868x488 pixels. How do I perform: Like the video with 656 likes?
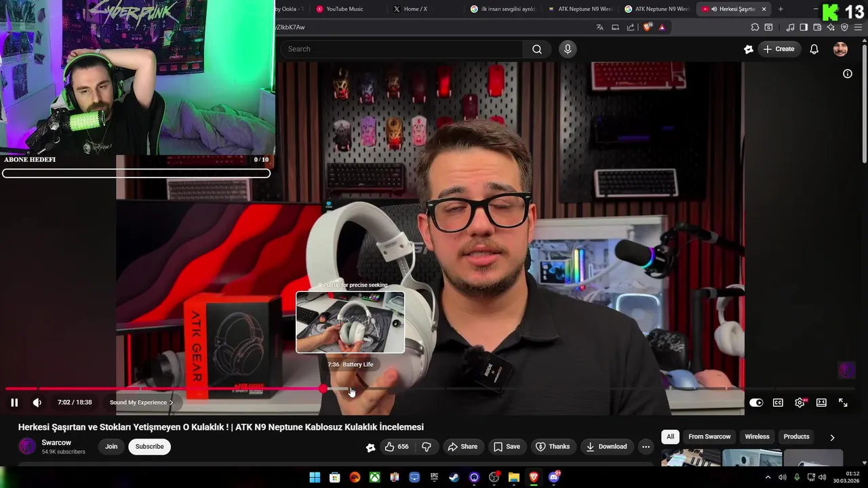[x=397, y=447]
